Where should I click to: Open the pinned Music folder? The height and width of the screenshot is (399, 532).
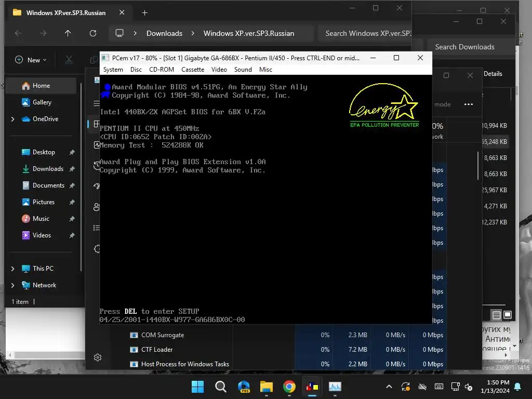(x=41, y=219)
